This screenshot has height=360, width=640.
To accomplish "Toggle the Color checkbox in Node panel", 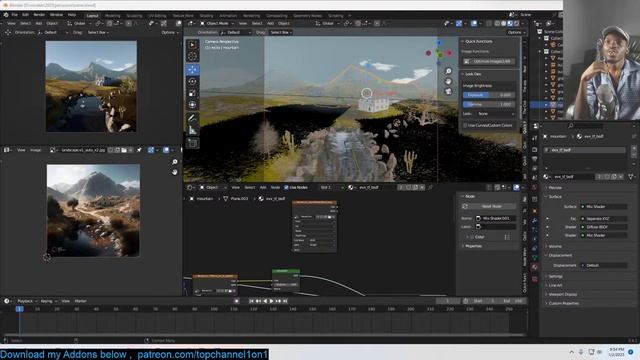I will pyautogui.click(x=472, y=237).
